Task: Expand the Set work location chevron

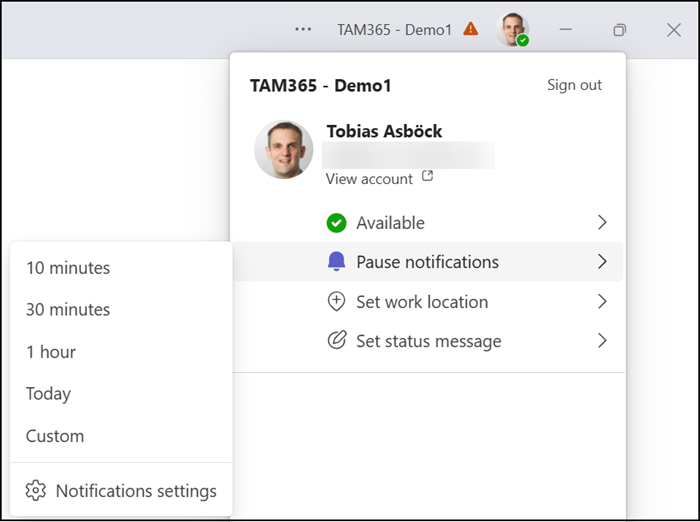Action: pos(602,301)
